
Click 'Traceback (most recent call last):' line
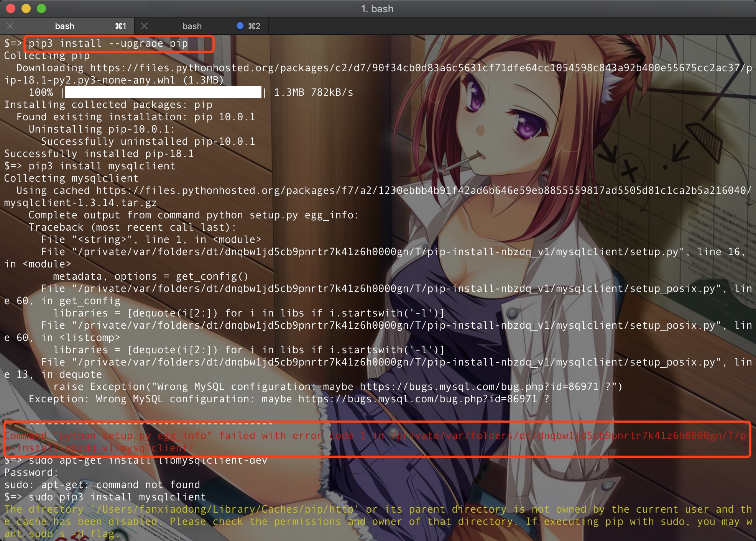tap(133, 227)
